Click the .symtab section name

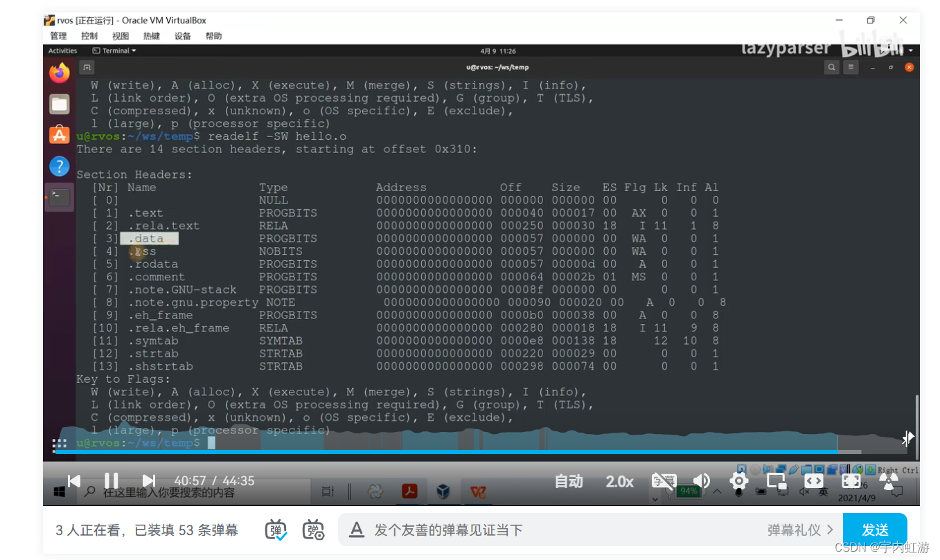(x=153, y=341)
